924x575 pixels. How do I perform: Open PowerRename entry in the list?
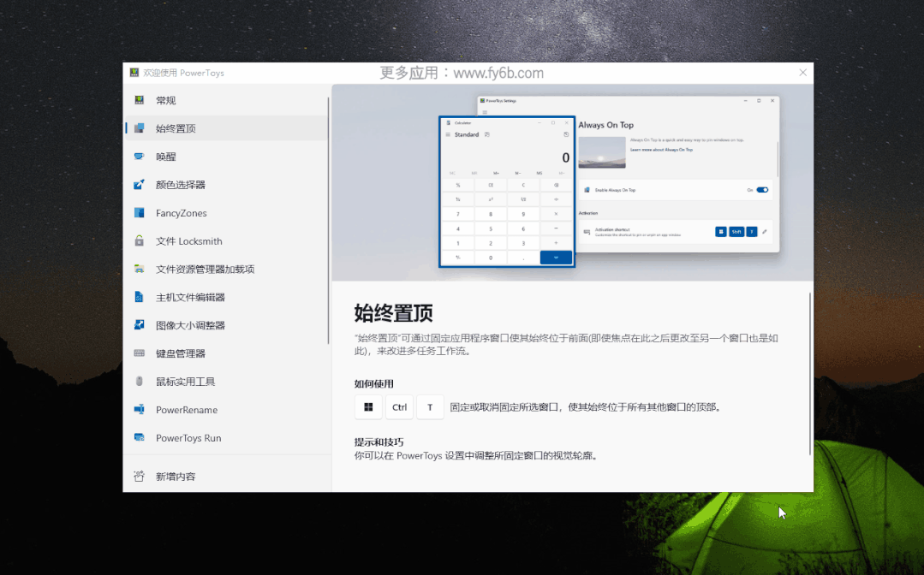point(226,410)
